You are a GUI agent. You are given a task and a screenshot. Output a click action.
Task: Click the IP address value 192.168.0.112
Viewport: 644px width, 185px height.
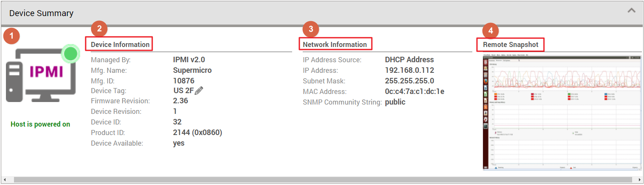[409, 70]
